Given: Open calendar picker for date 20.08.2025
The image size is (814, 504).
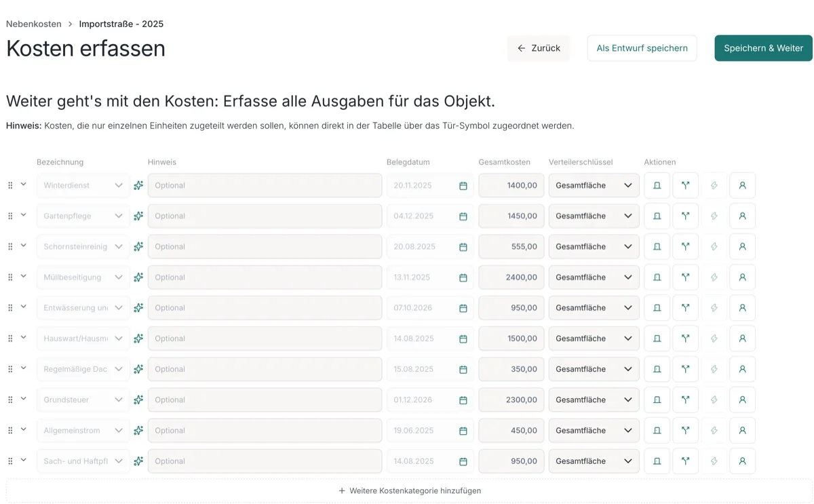Looking at the screenshot, I should pos(463,246).
